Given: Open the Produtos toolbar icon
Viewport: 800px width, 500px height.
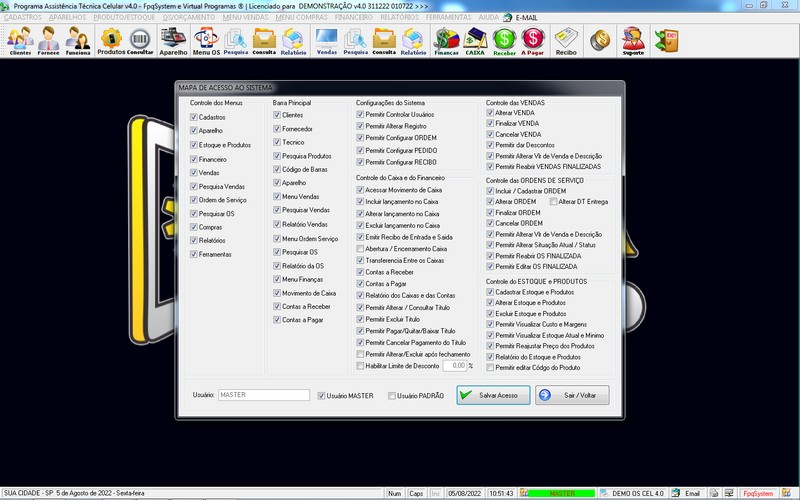Looking at the screenshot, I should [111, 40].
